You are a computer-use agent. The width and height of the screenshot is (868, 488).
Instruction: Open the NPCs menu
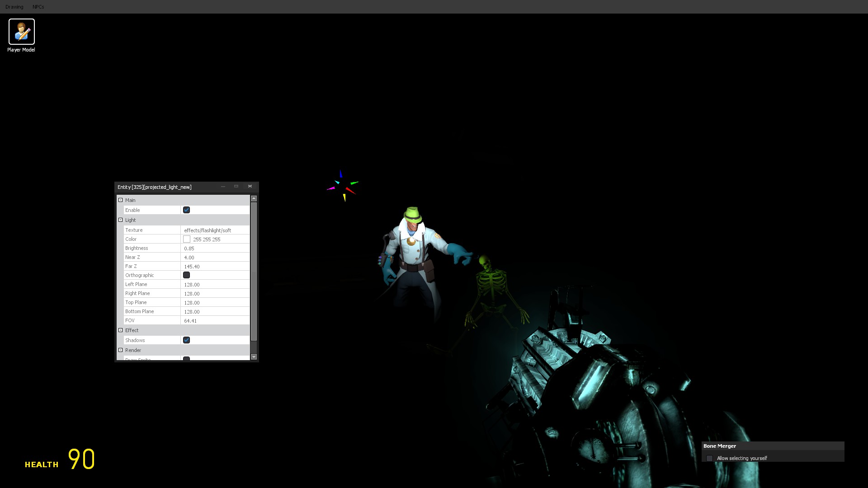click(x=38, y=7)
